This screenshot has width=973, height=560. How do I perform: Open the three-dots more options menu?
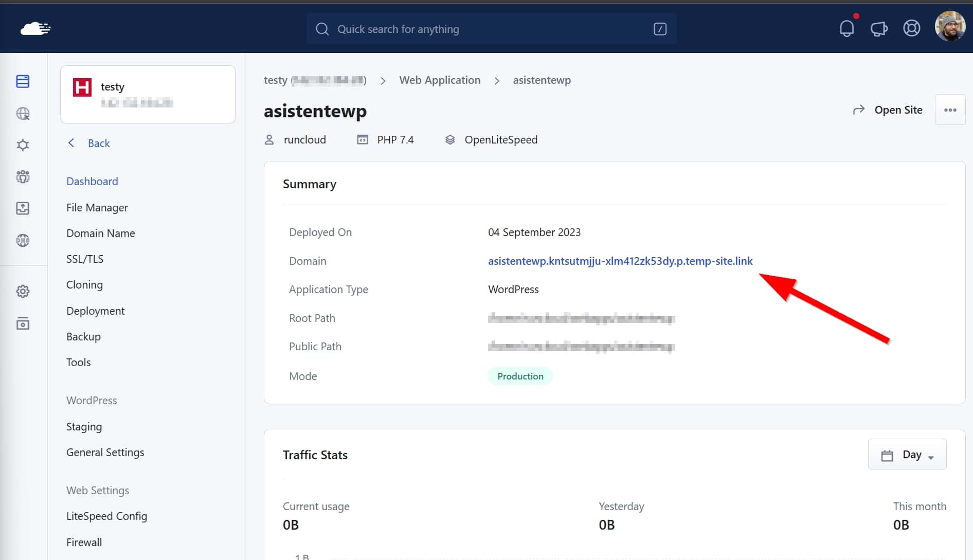[x=950, y=110]
